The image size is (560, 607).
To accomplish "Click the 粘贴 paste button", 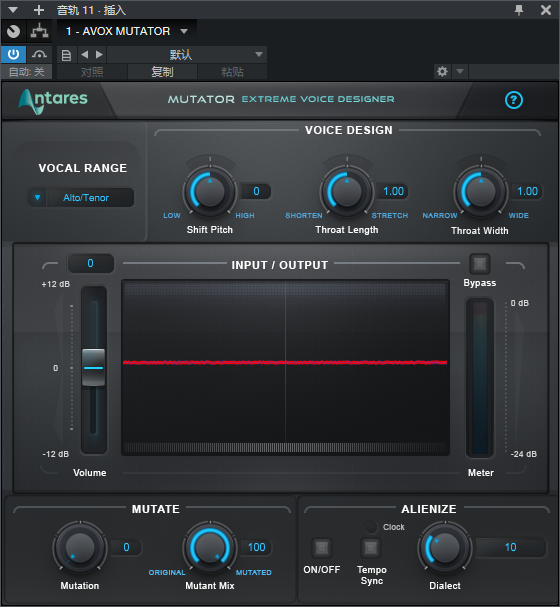I will click(x=232, y=72).
